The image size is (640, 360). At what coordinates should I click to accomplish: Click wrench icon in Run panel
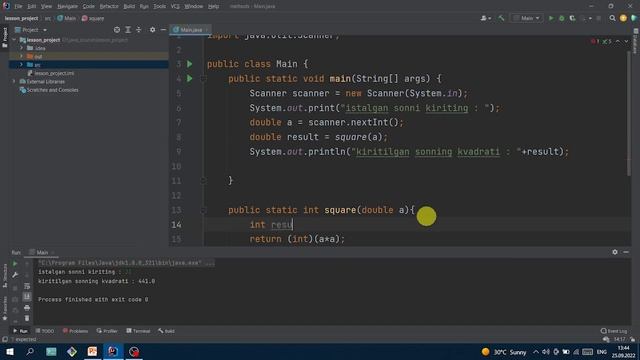(15, 275)
